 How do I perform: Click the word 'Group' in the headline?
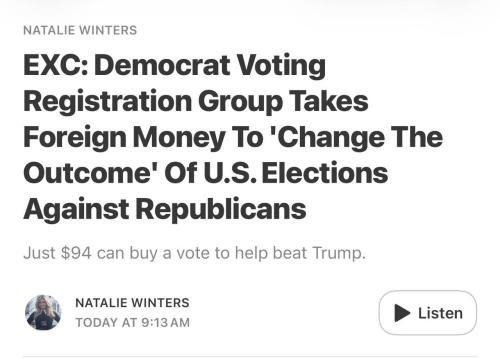(x=241, y=102)
